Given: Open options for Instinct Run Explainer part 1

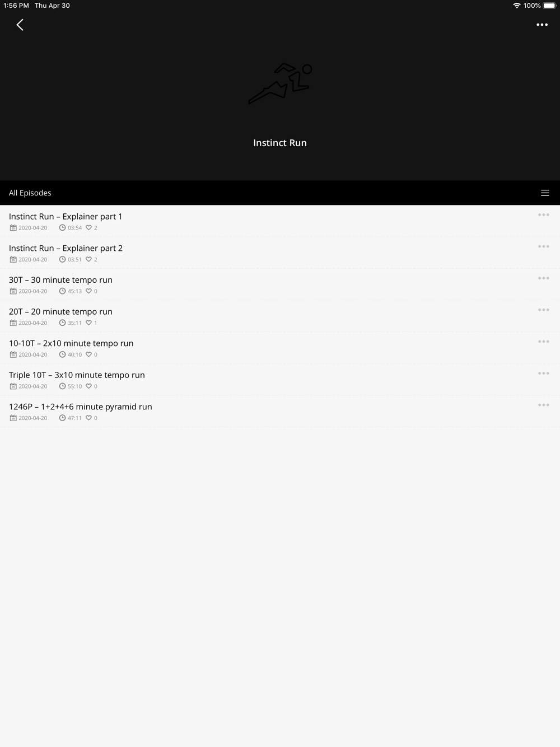Looking at the screenshot, I should tap(544, 215).
